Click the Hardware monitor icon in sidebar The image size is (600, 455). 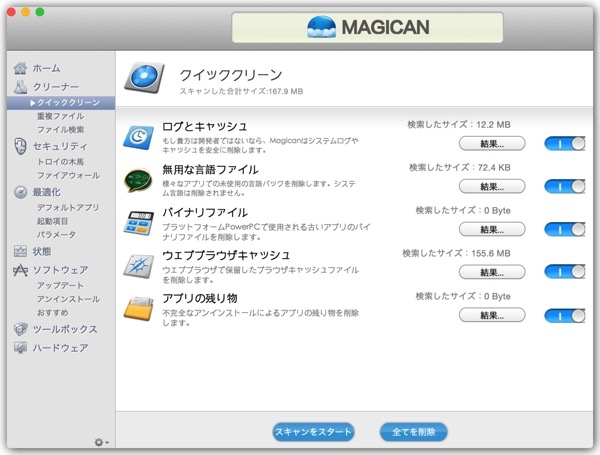pyautogui.click(x=20, y=347)
